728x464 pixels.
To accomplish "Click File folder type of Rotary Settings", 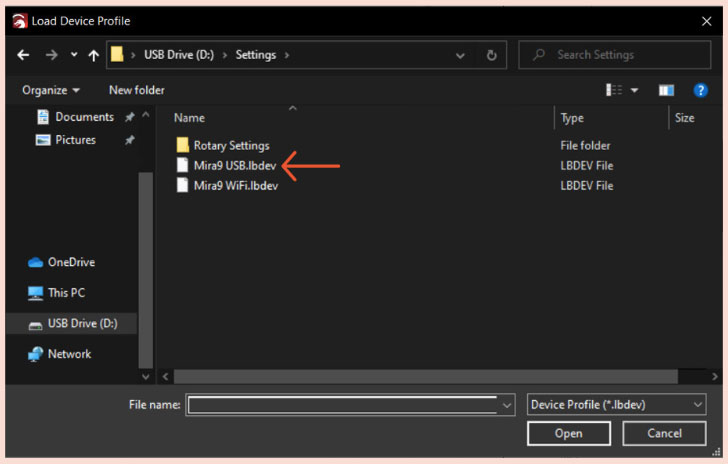I will (585, 146).
